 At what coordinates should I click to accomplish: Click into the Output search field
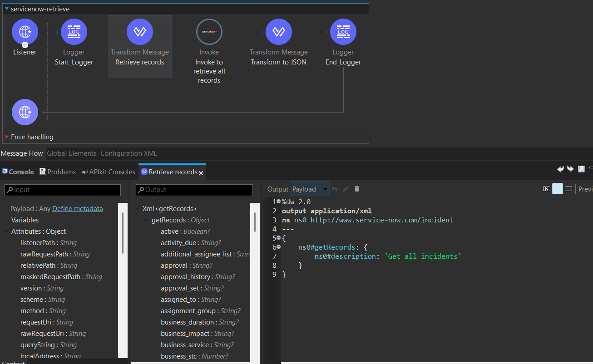point(195,190)
